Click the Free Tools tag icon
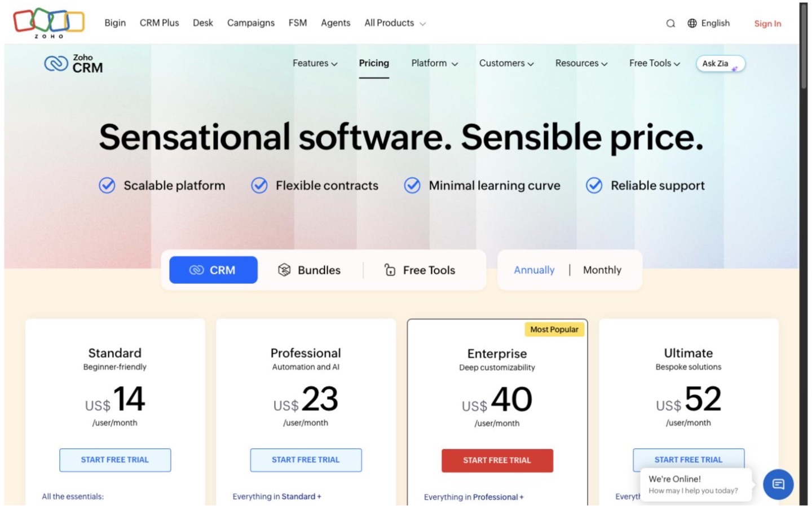The image size is (812, 508). (390, 270)
